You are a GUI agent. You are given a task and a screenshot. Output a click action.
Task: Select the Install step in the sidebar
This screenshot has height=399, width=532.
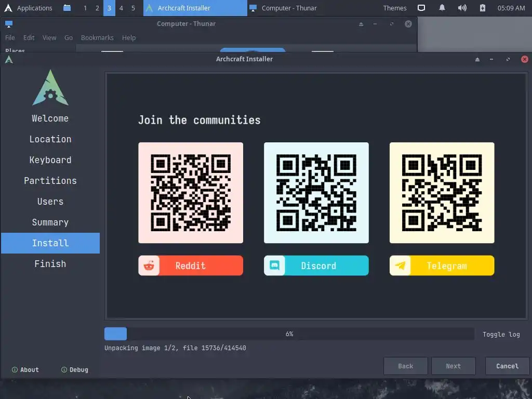pyautogui.click(x=50, y=243)
